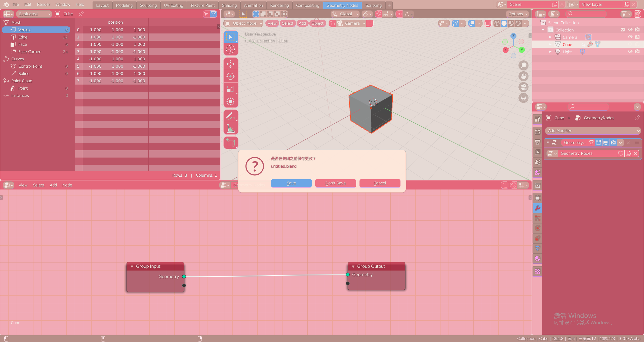Open the Evaluated mode dropdown in spreadsheet

[x=34, y=14]
